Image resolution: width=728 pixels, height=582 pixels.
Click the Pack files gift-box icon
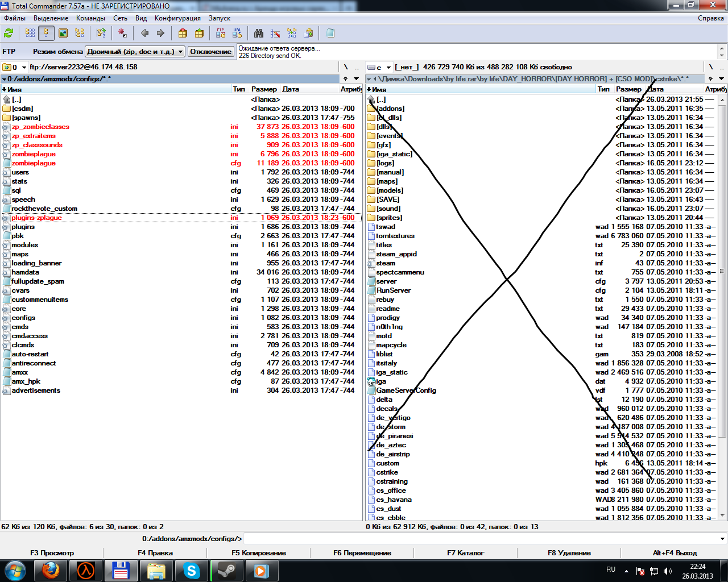pos(183,34)
